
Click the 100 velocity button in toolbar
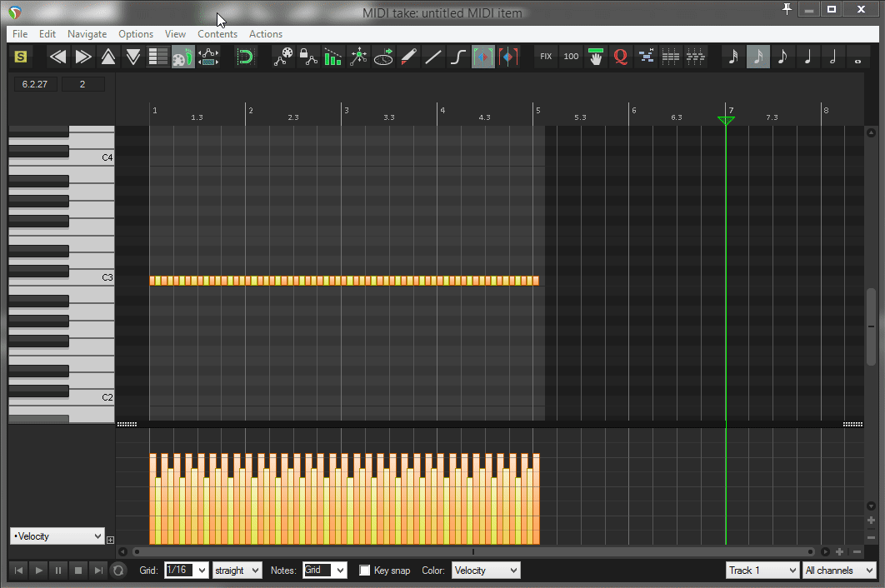[571, 57]
